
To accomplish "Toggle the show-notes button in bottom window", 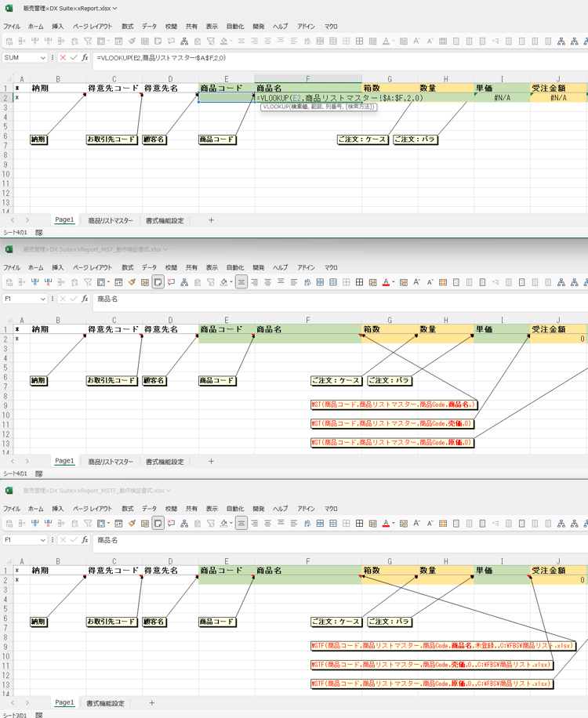I will (158, 523).
